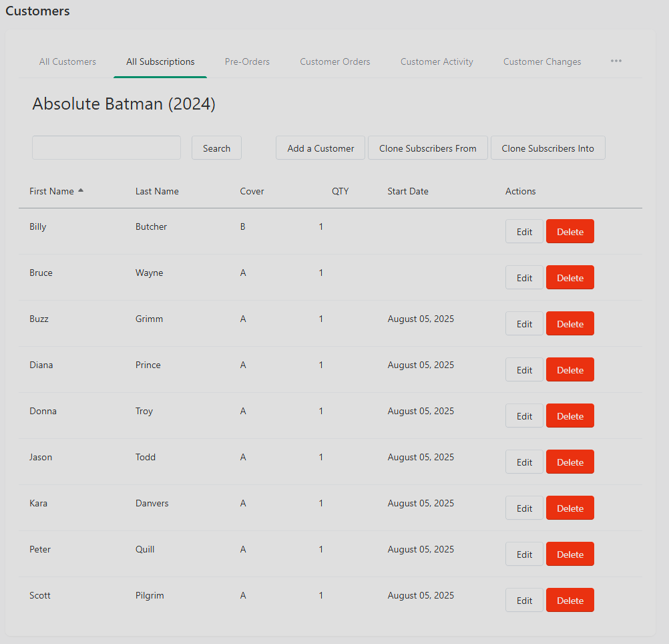Delete Buzz Grimm's subscription
This screenshot has width=669, height=644.
(x=570, y=323)
